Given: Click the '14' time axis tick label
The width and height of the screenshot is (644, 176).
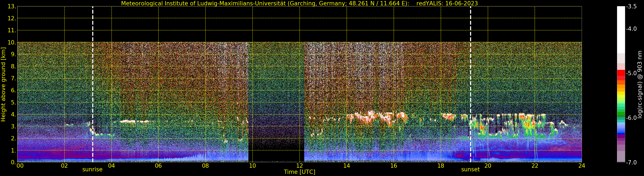Looking at the screenshot, I should (x=347, y=166).
